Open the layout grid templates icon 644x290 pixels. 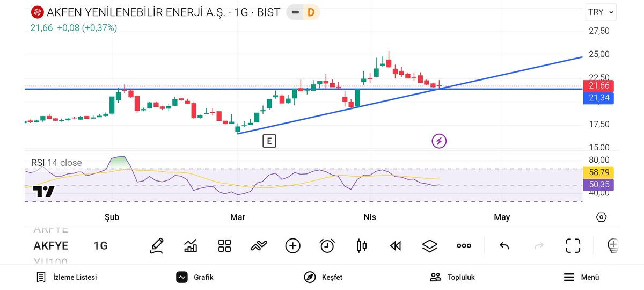point(225,246)
